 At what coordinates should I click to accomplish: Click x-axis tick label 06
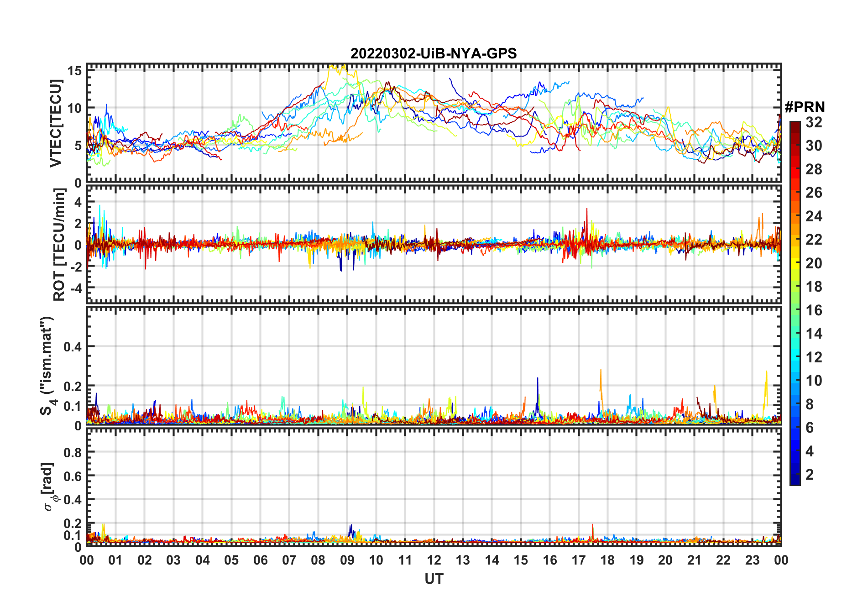tap(260, 560)
